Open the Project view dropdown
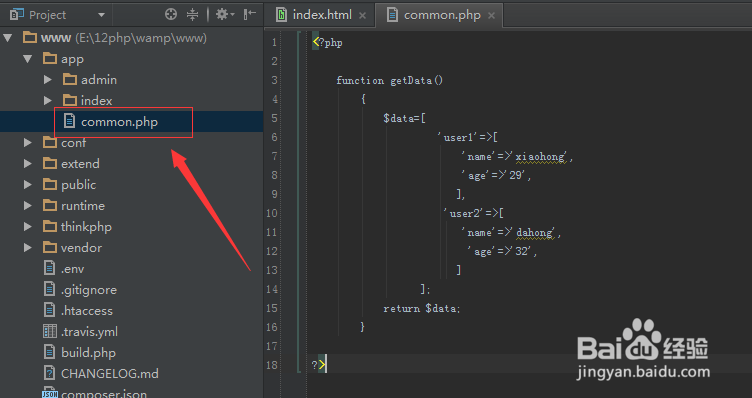Screen dimensions: 752x398 pyautogui.click(x=101, y=15)
